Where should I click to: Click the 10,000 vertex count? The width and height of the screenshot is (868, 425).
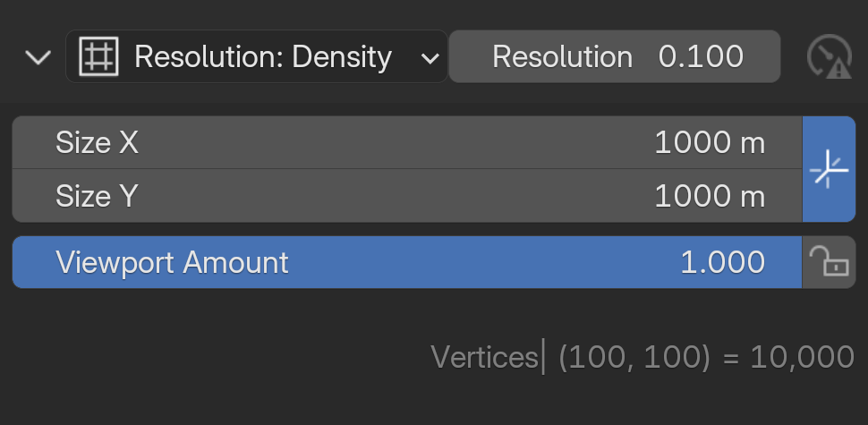pos(802,357)
